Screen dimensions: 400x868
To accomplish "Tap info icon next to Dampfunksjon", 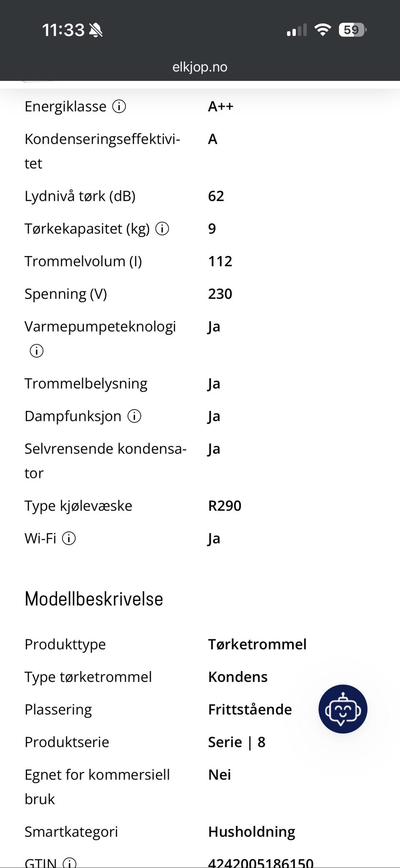I will 134,416.
